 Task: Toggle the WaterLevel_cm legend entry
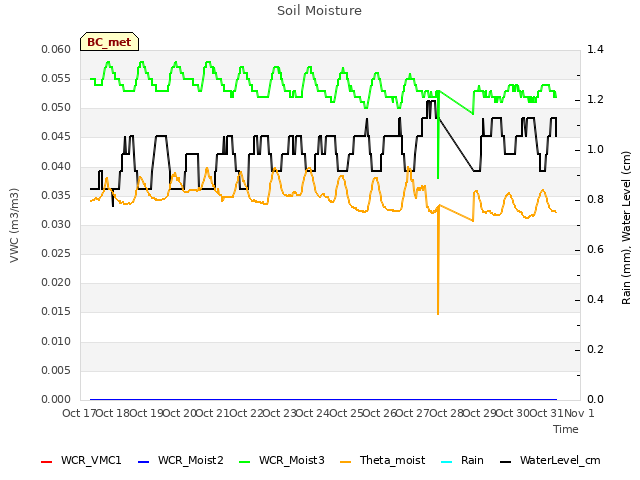pyautogui.click(x=550, y=461)
